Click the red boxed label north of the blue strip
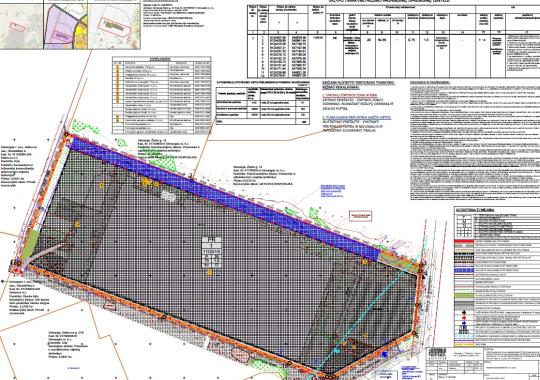Image resolution: width=540 pixels, height=380 pixels. [361, 216]
